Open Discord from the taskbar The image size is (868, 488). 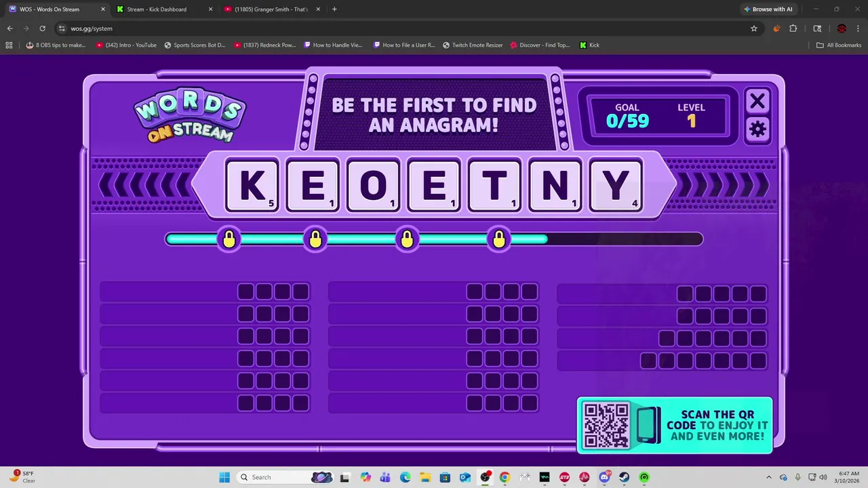coord(604,477)
